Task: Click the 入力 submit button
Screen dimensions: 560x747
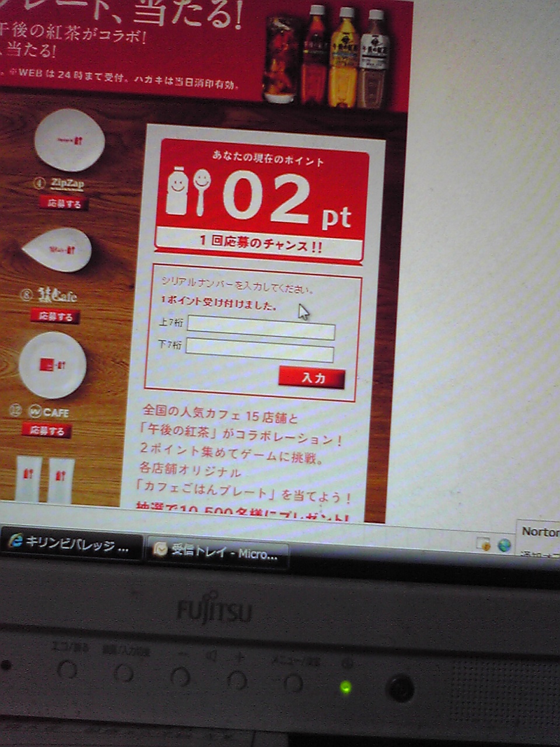Action: tap(311, 378)
